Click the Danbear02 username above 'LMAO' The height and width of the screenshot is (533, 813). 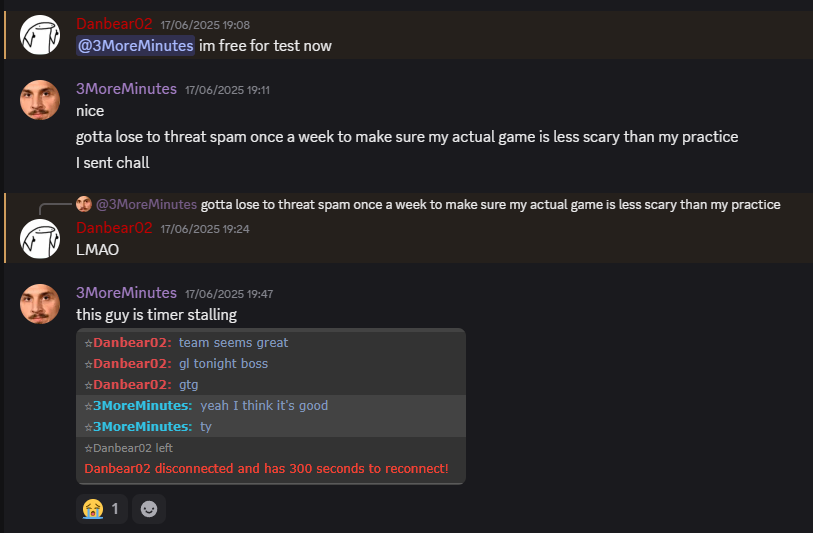(114, 228)
